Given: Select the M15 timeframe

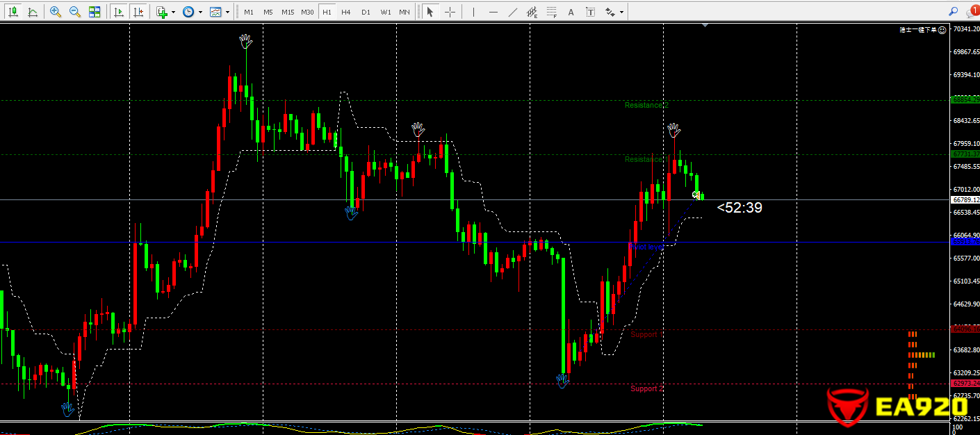Looking at the screenshot, I should [288, 12].
